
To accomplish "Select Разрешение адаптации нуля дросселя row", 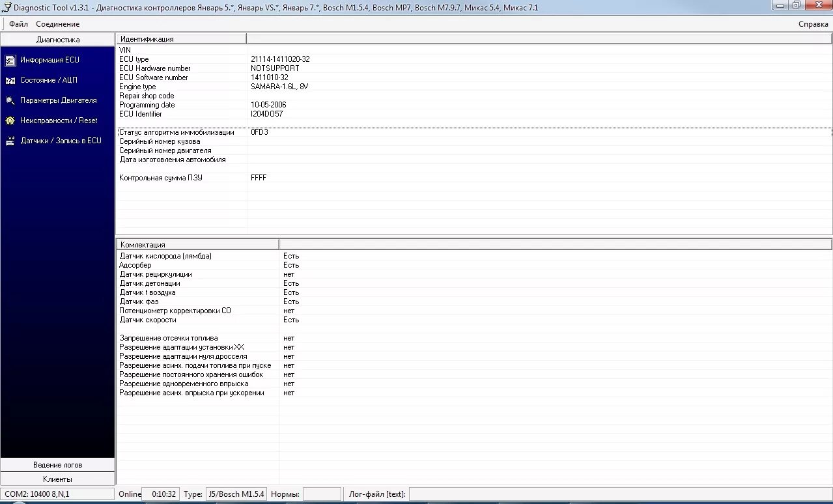I will [x=474, y=356].
